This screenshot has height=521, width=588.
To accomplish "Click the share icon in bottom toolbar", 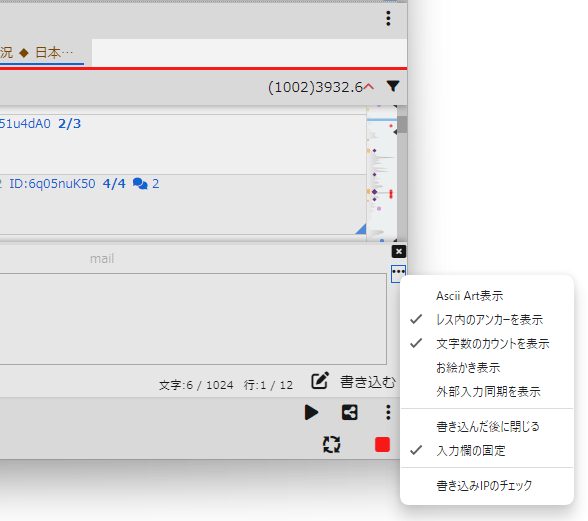I will pyautogui.click(x=350, y=413).
